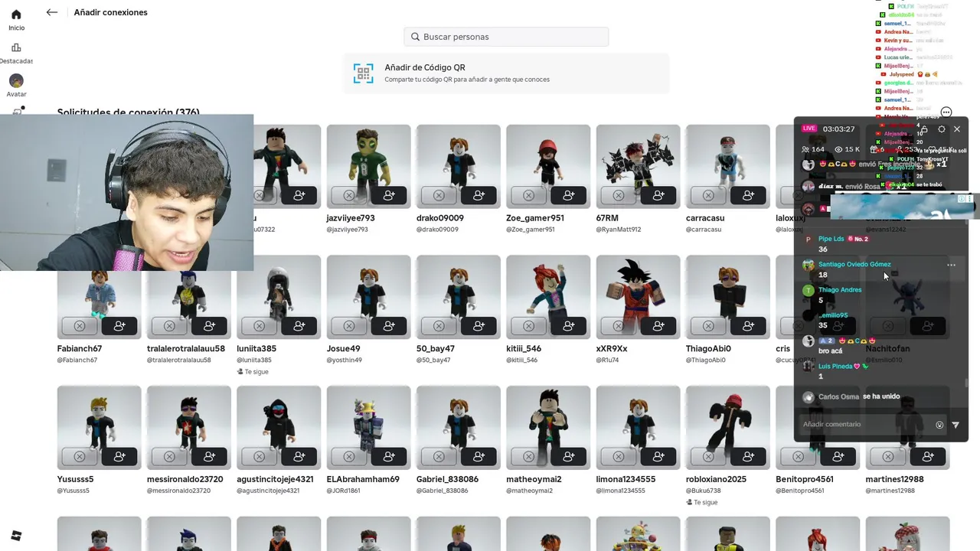Screen dimensions: 980x551
Task: Decline robloxiano2025's connection request
Action: tap(708, 457)
